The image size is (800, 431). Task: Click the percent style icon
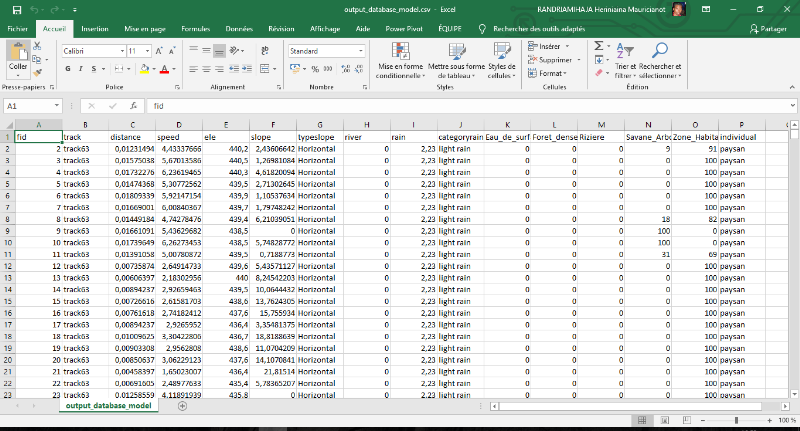tap(315, 69)
